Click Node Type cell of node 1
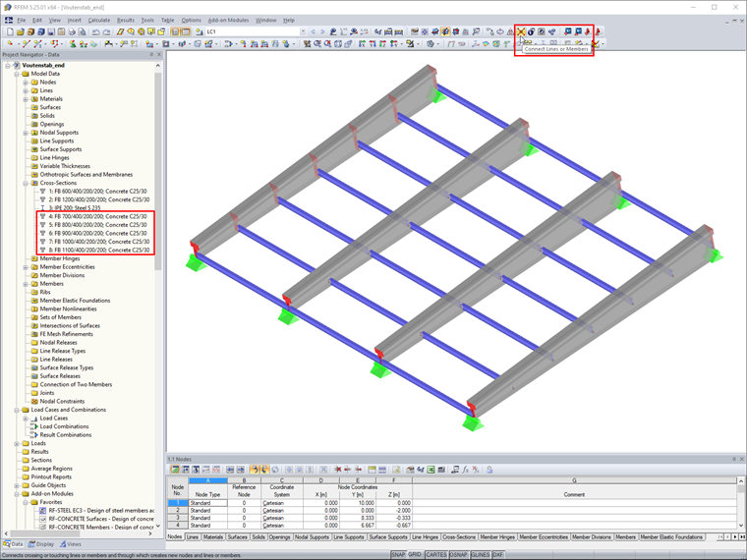Screen dimensions: 747x560 tap(207, 503)
